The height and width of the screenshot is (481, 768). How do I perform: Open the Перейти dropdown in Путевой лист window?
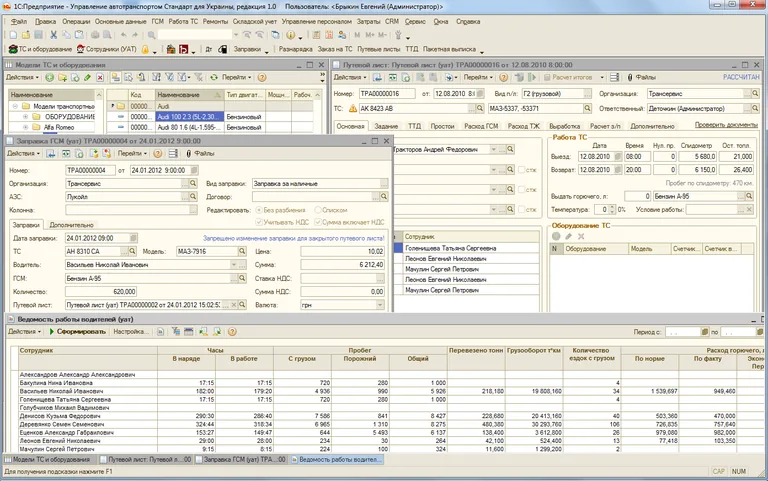point(479,77)
